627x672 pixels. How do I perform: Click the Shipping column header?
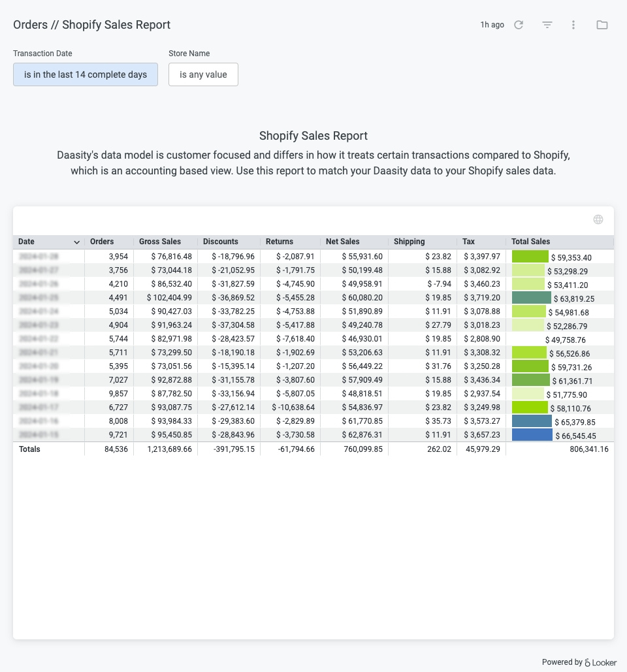410,242
